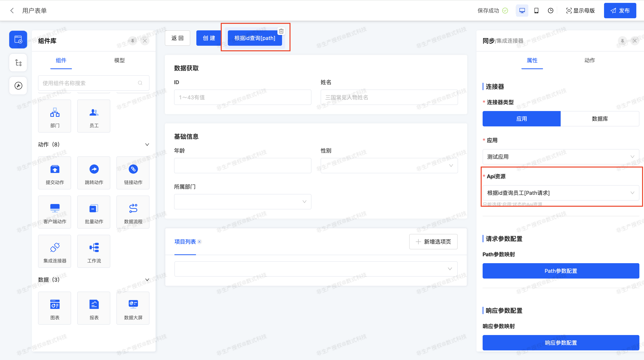This screenshot has width=644, height=360.
Task: Click 新增选项页 button
Action: [433, 242]
